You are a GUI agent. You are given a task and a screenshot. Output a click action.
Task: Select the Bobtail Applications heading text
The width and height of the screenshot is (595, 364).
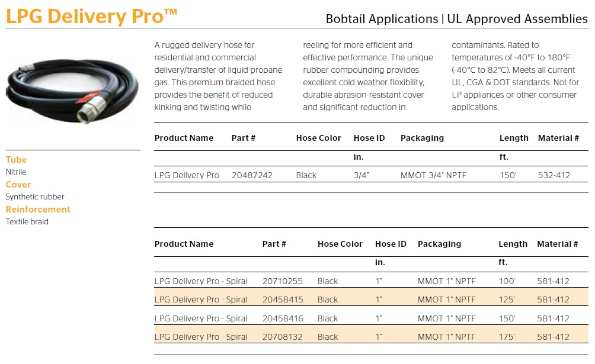[382, 19]
